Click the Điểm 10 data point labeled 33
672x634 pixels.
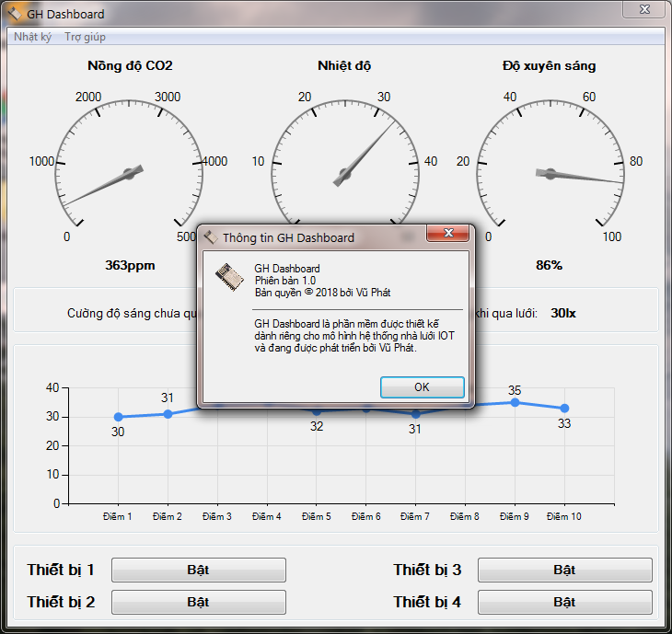click(564, 409)
